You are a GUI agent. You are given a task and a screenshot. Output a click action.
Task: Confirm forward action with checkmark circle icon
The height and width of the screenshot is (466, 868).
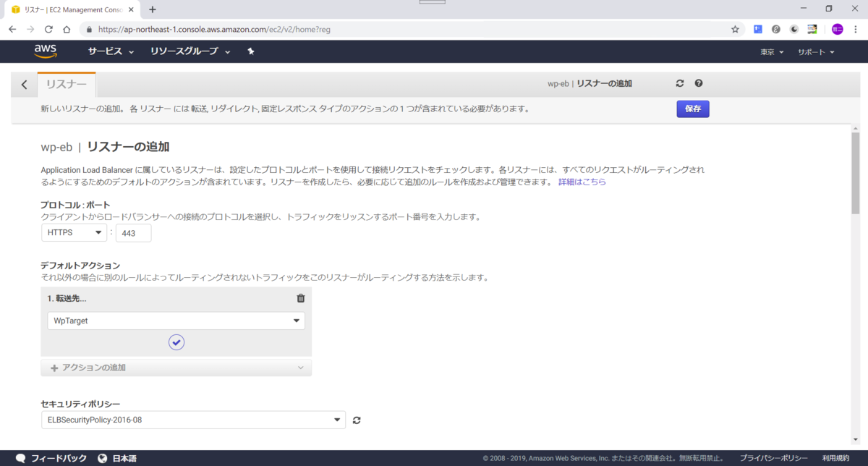tap(176, 342)
